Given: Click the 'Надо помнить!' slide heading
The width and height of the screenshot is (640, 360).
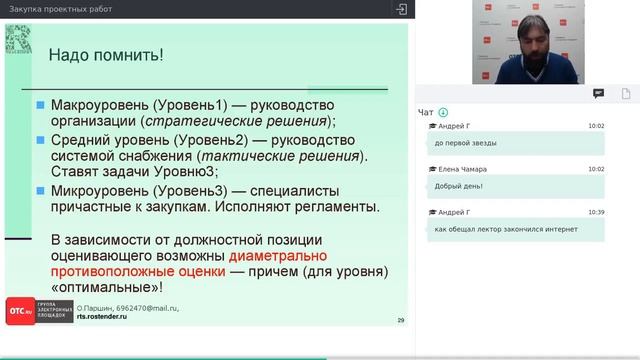Looking at the screenshot, I should point(106,55).
